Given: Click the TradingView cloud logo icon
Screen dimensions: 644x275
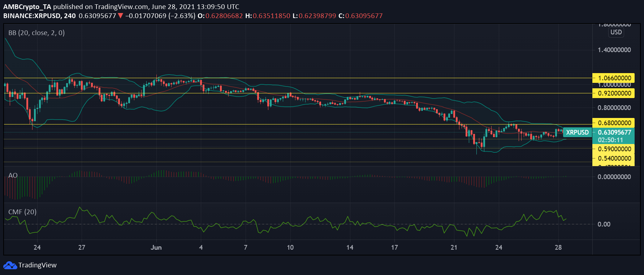Looking at the screenshot, I should tap(10, 265).
